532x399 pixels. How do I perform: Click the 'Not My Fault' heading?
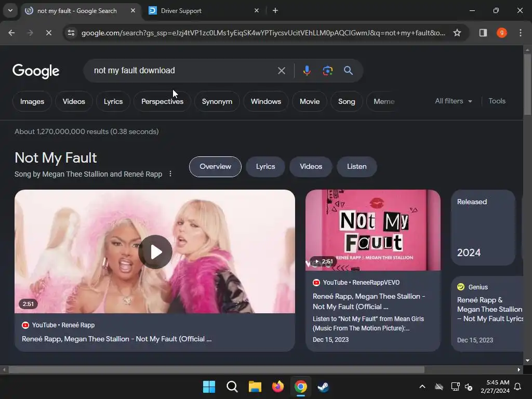[x=56, y=158]
